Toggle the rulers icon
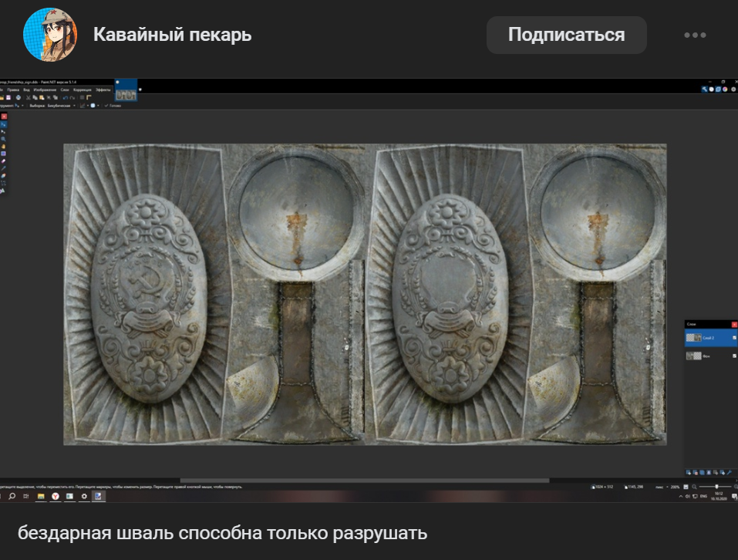 (x=89, y=97)
